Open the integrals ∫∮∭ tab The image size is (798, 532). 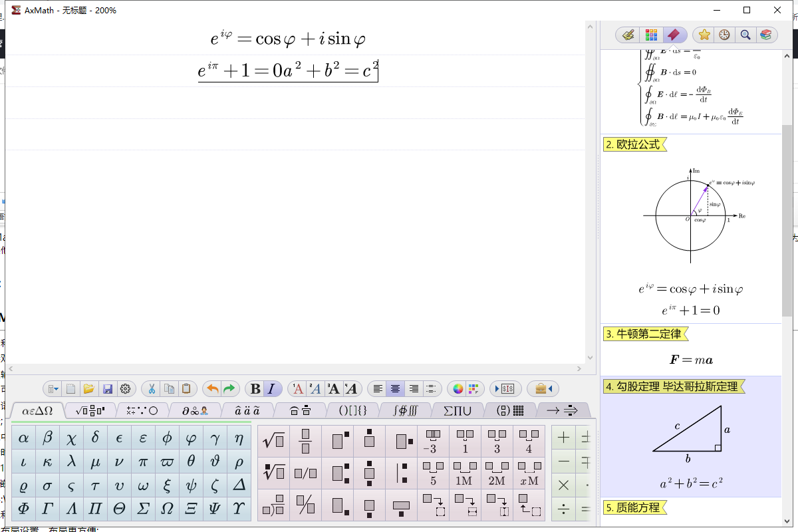(x=405, y=410)
